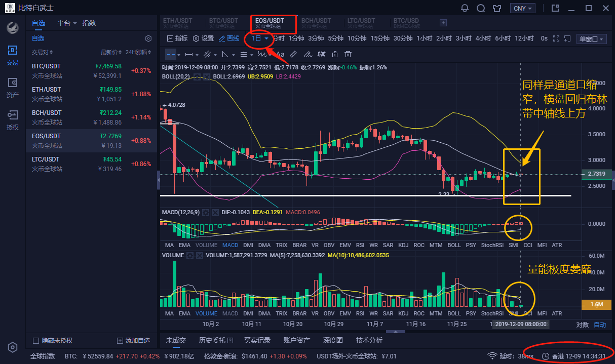
Task: Add a new trading pair tab with plus
Action: point(443,23)
